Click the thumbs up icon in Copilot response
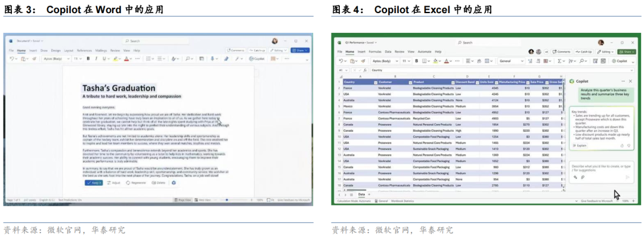The width and height of the screenshot is (644, 236). tap(622, 145)
